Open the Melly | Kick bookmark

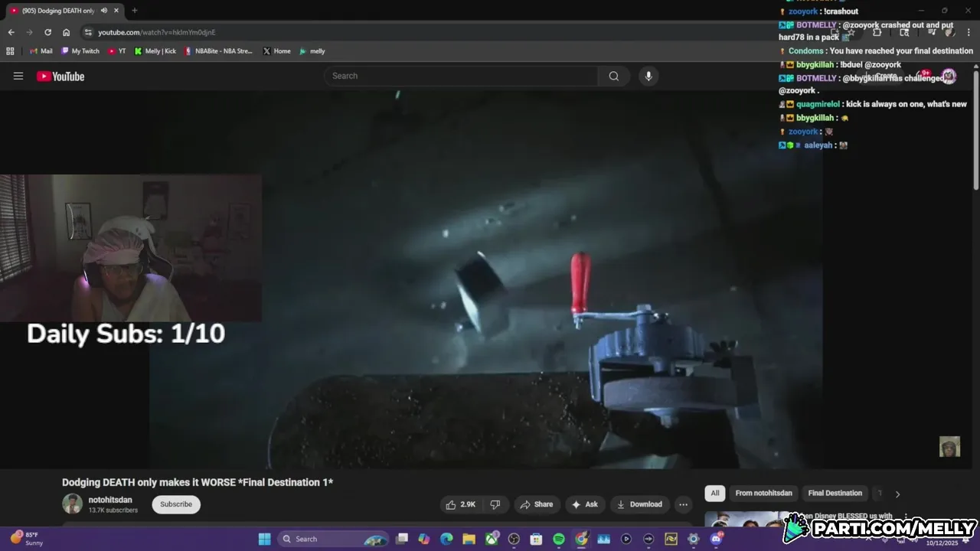click(x=155, y=51)
